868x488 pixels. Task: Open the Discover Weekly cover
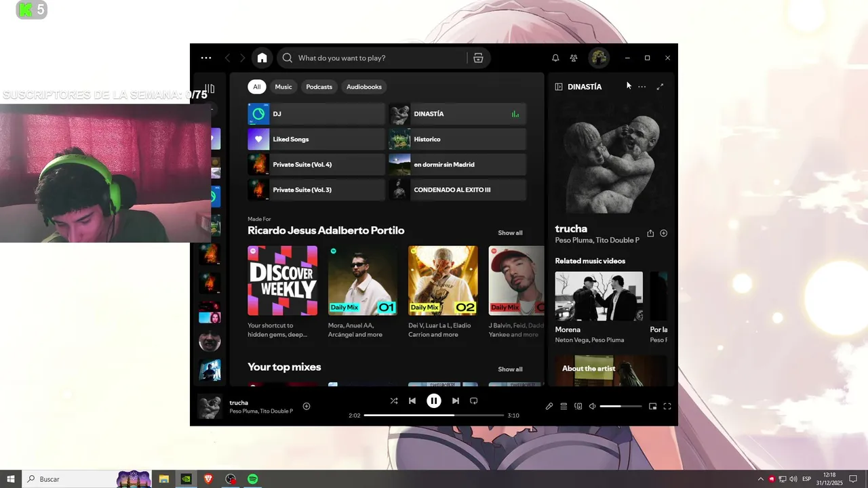(x=282, y=281)
